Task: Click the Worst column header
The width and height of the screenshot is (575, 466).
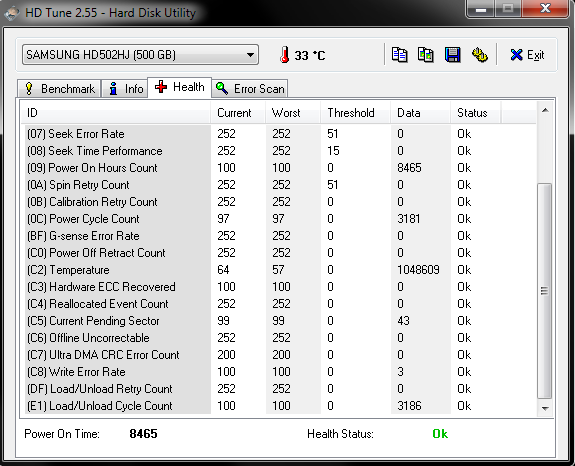Action: tap(293, 113)
